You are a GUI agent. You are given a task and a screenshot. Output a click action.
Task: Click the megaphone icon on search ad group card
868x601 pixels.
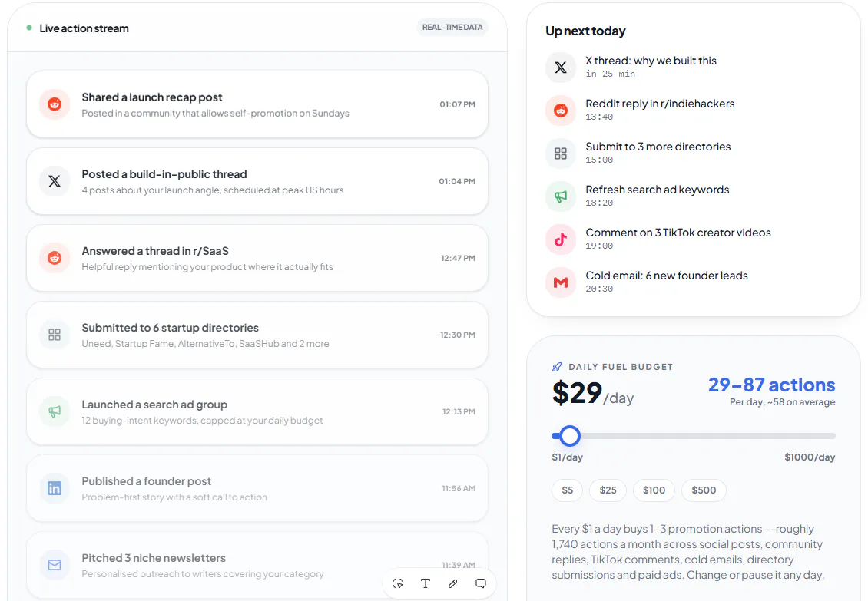(55, 411)
